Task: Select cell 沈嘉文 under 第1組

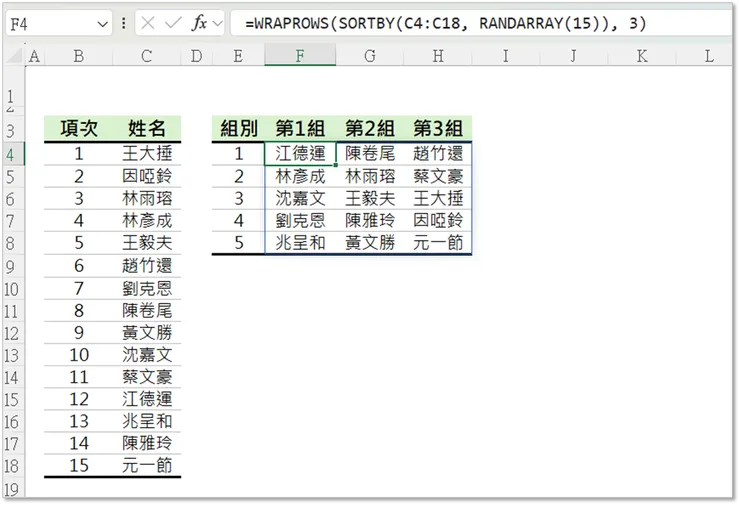Action: [300, 198]
